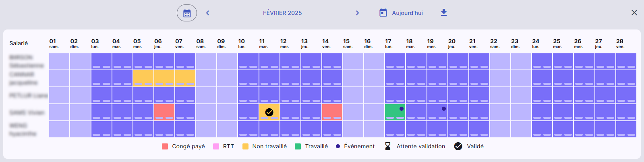The height and width of the screenshot is (162, 644).
Task: Select the Congé payé red legend swatch
Action: 165,146
